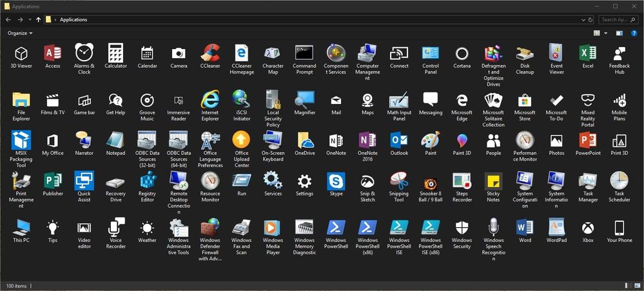The image size is (644, 291).
Task: Select the Windows PowerShell ISE (x86) icon
Action: click(431, 227)
